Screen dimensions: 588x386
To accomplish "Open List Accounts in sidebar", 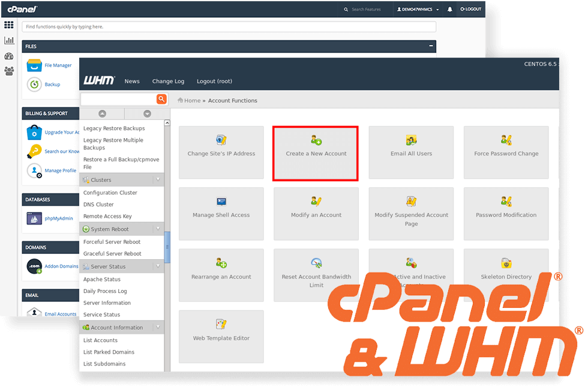I will [100, 340].
